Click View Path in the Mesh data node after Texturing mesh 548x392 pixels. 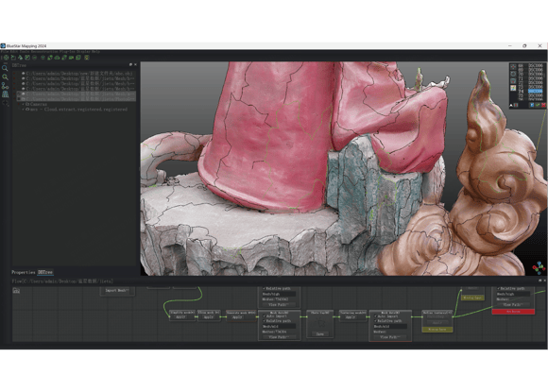[x=389, y=337]
